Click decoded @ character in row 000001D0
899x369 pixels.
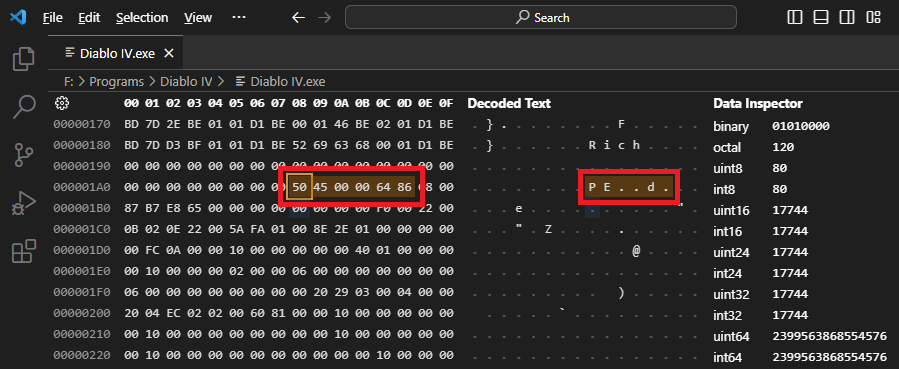pos(636,250)
